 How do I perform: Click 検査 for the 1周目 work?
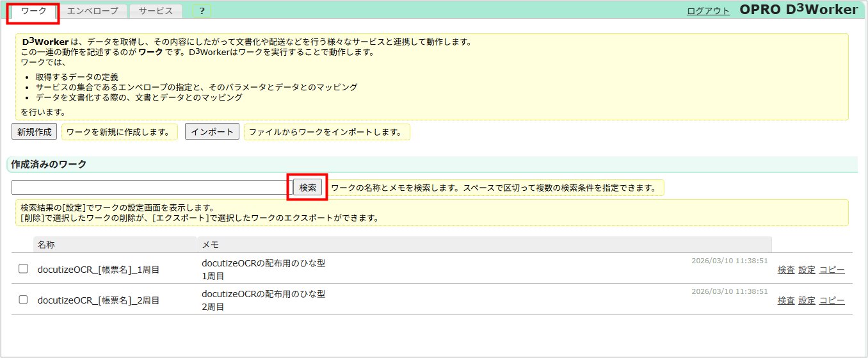point(786,270)
